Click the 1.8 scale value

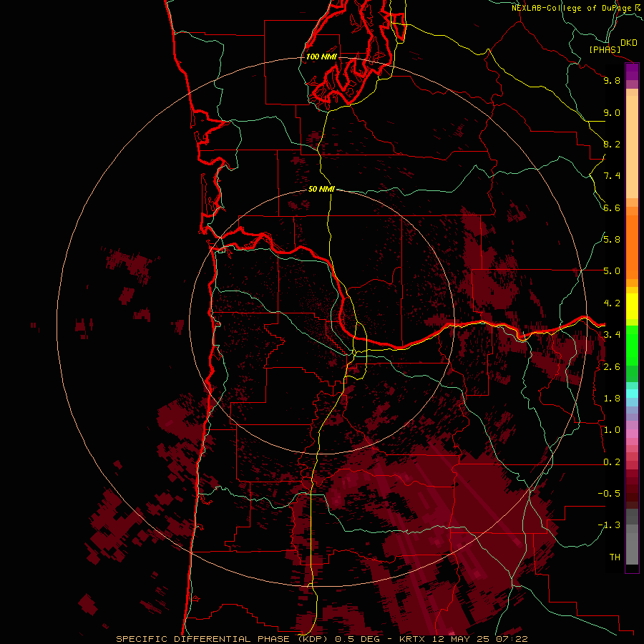click(612, 399)
